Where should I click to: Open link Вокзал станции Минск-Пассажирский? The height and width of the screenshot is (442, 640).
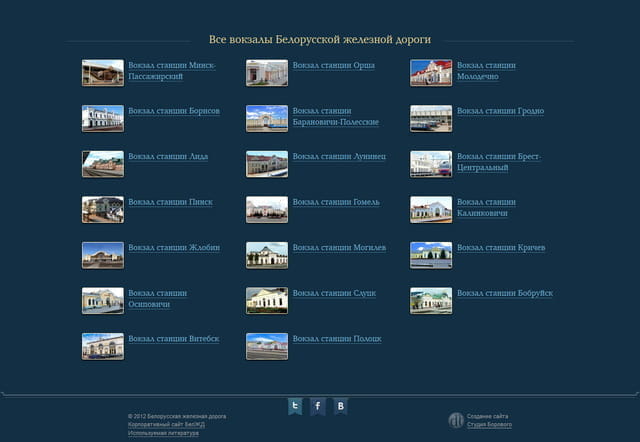[172, 71]
